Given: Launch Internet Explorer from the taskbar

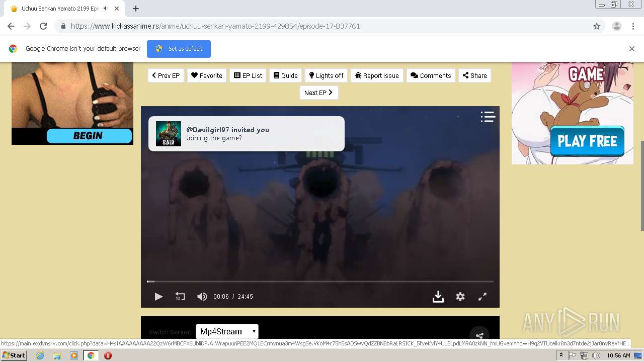Looking at the screenshot, I should tap(40, 355).
